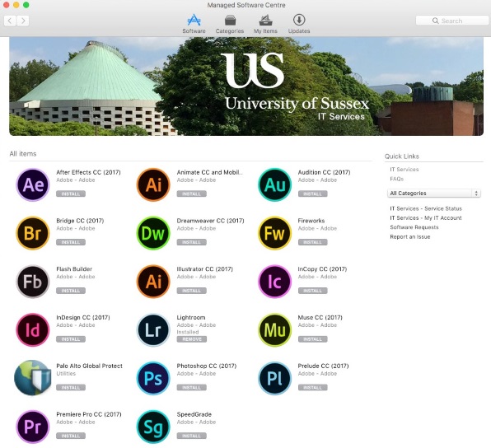Install Muse CC (2017)

click(312, 339)
